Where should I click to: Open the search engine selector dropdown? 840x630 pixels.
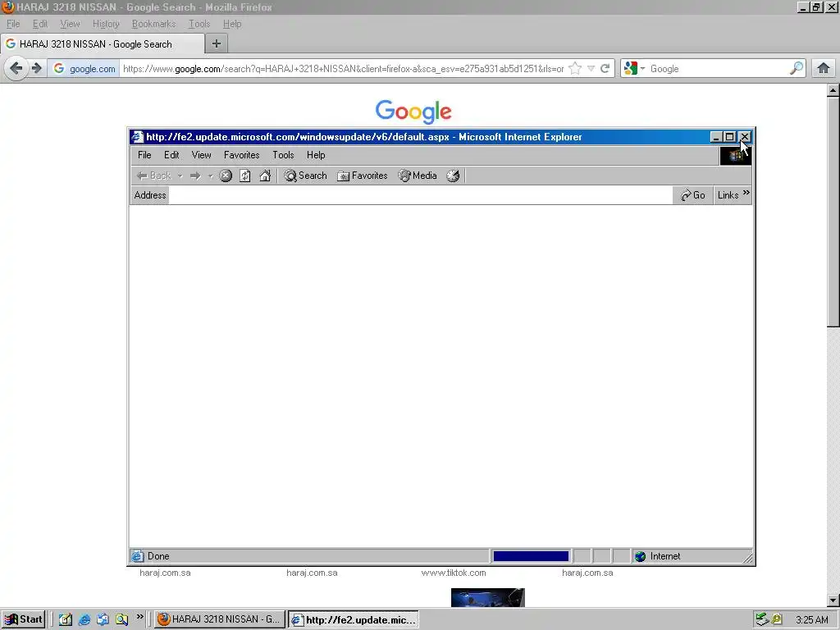pyautogui.click(x=634, y=69)
